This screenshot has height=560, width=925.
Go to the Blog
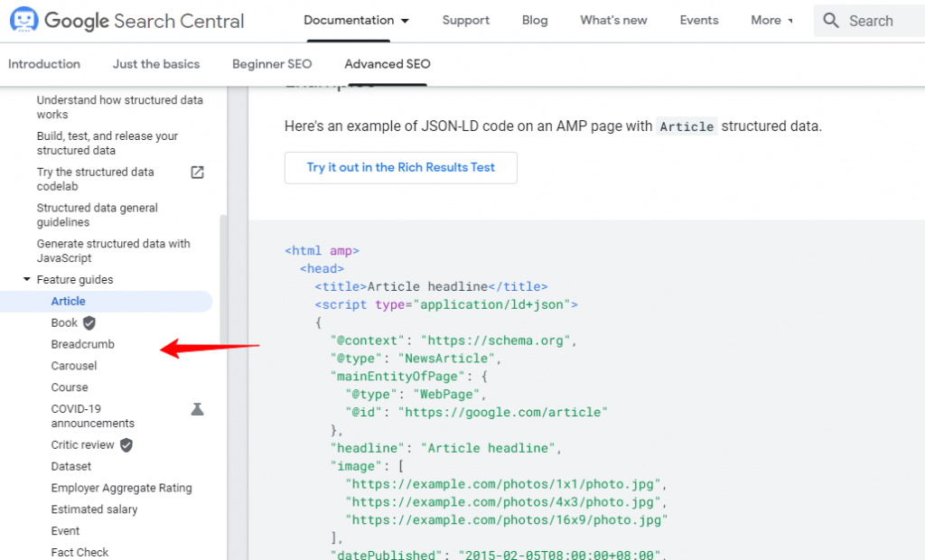[535, 21]
